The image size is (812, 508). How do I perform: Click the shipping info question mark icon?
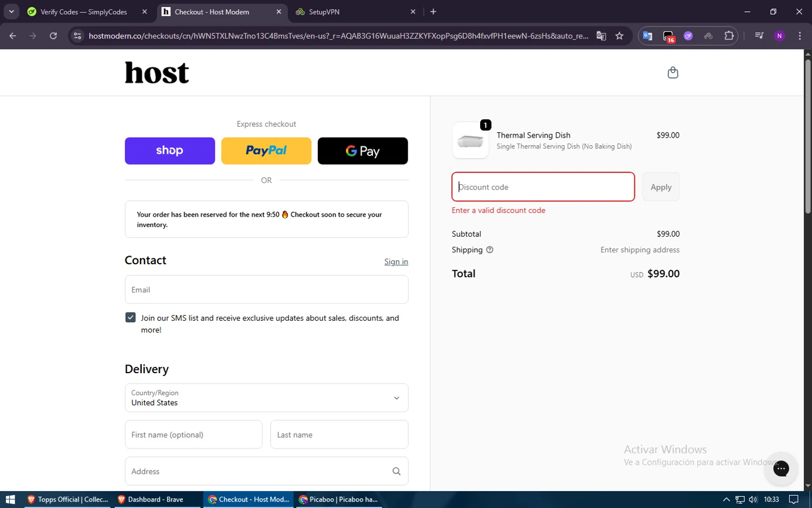click(490, 250)
